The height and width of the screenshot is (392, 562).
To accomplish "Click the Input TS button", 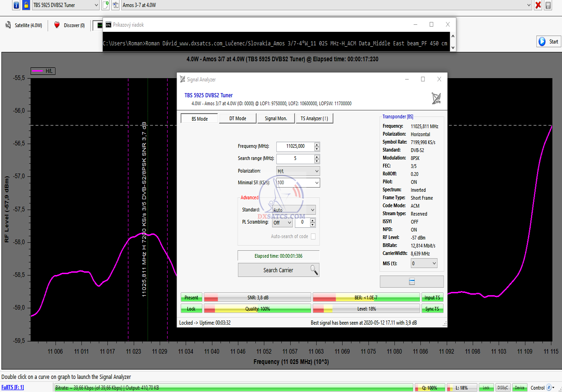I will [x=432, y=298].
